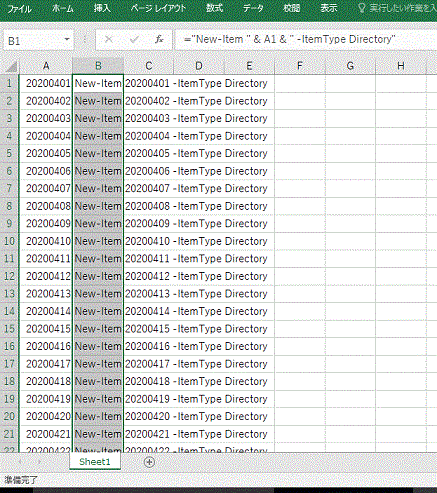Switch to the 数式 ribbon tab
437x493 pixels.
pyautogui.click(x=214, y=8)
